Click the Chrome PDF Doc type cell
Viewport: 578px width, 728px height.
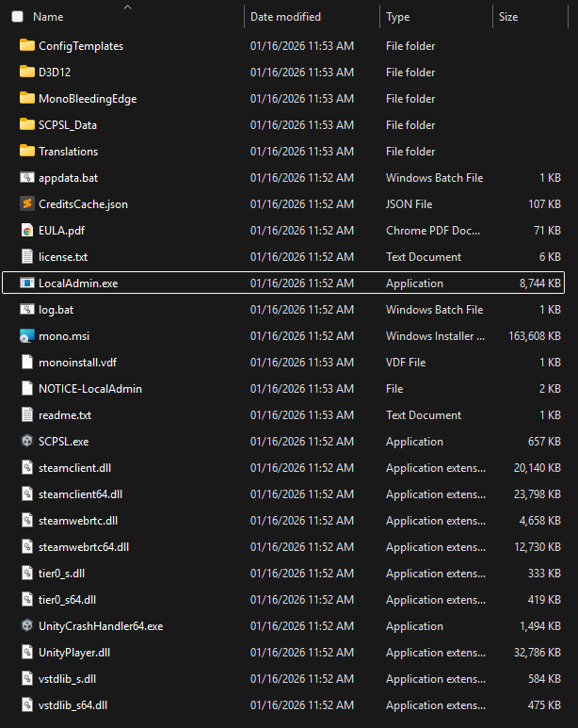click(x=433, y=231)
